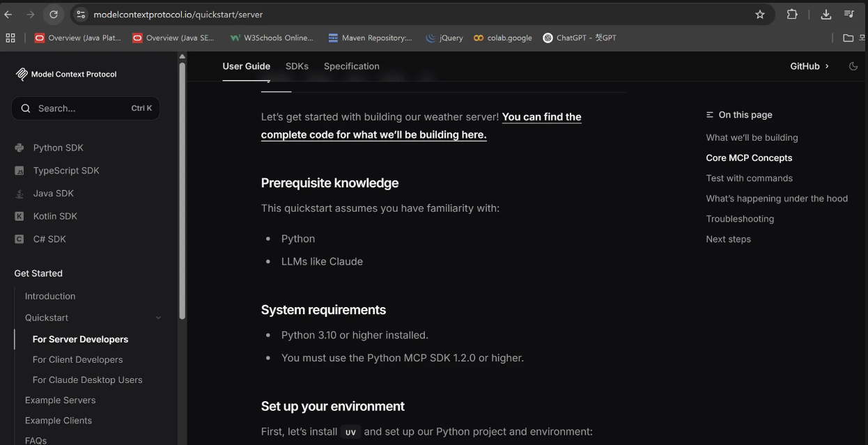Open Overview (Java SE... bookmark

173,38
